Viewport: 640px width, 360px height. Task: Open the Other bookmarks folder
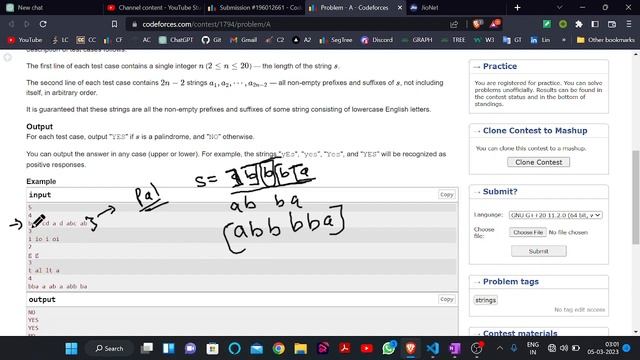605,40
